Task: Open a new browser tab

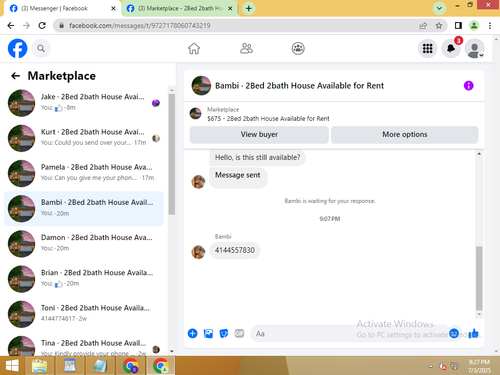Action: coord(249,8)
